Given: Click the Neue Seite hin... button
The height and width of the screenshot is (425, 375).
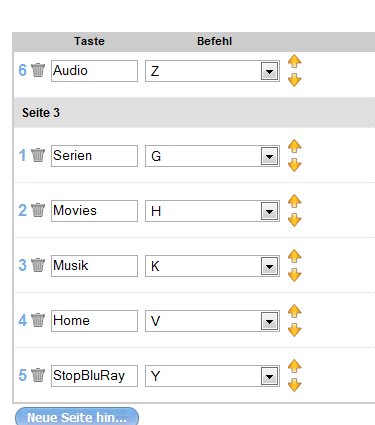Looking at the screenshot, I should pyautogui.click(x=77, y=417).
